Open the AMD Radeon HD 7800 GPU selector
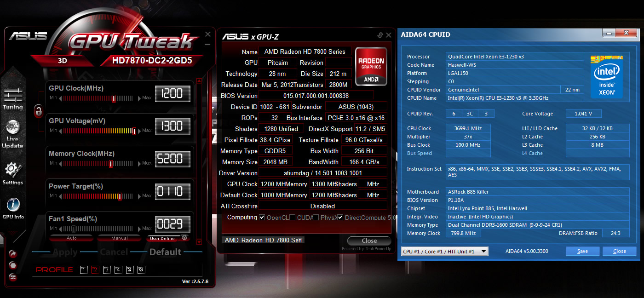This screenshot has height=298, width=644. coord(263,240)
